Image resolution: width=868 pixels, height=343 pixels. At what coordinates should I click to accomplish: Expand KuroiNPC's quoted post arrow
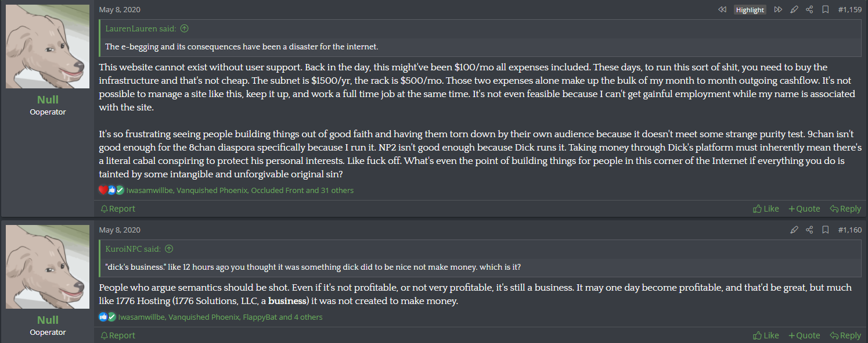169,249
